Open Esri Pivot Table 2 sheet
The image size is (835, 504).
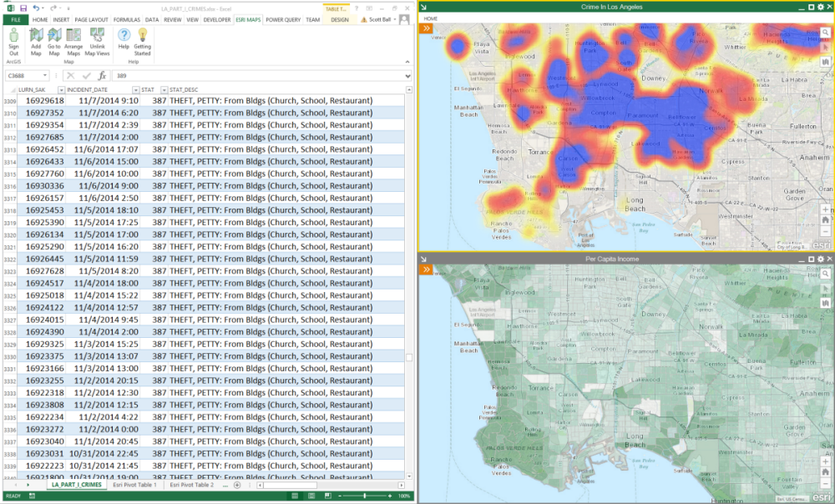click(191, 485)
